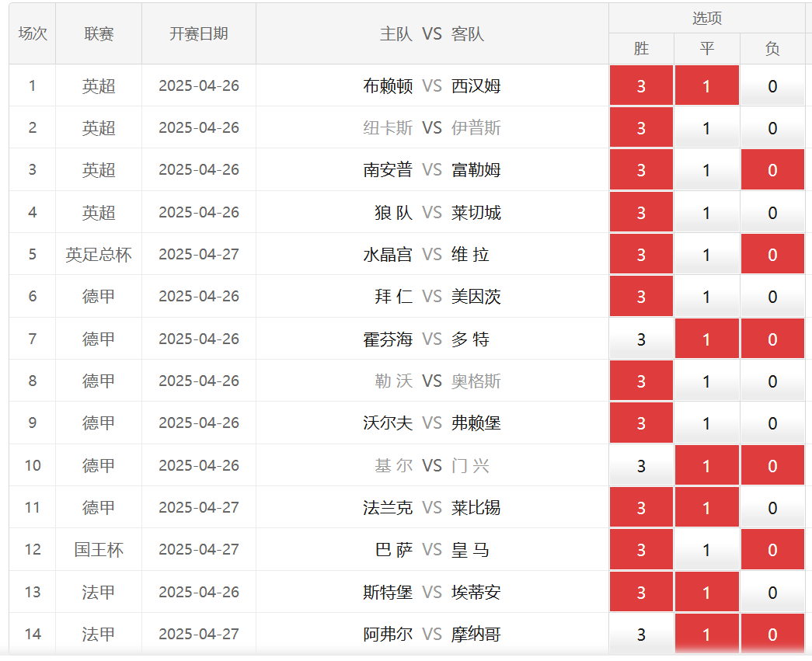Click the home team 水晶宫
This screenshot has width=812, height=661.
click(x=388, y=254)
